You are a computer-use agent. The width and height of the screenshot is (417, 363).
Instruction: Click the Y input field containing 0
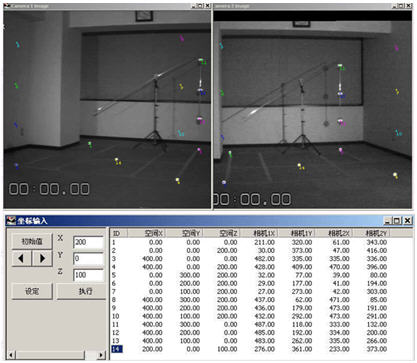click(x=88, y=259)
